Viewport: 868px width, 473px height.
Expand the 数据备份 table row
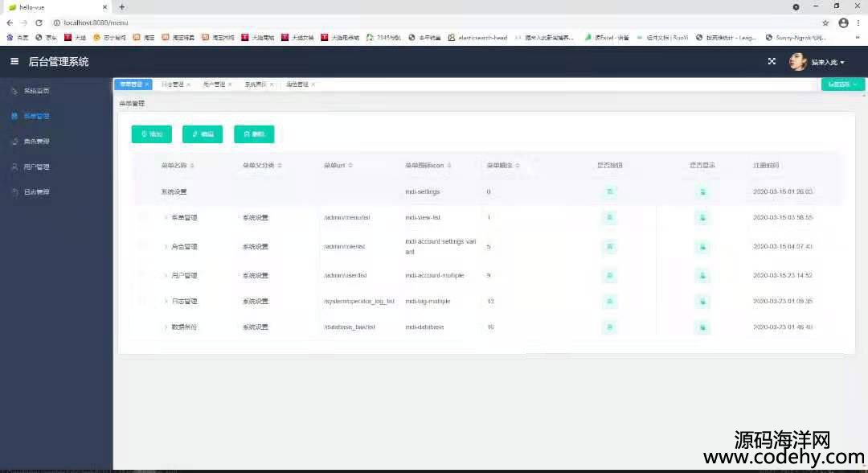pyautogui.click(x=166, y=327)
